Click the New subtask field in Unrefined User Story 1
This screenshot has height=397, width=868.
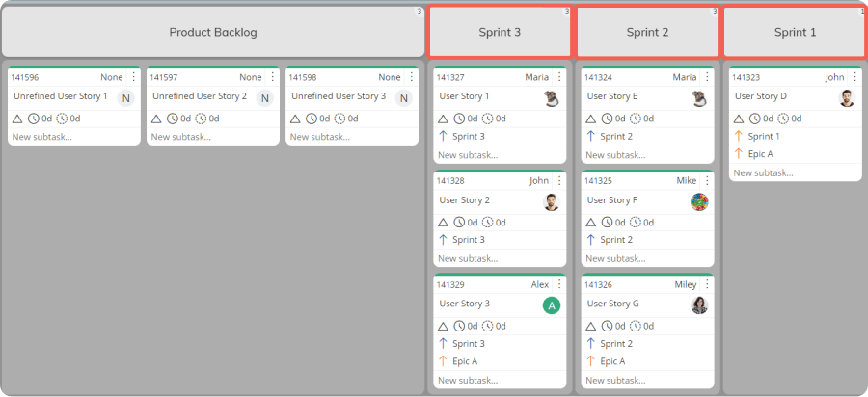pyautogui.click(x=74, y=137)
